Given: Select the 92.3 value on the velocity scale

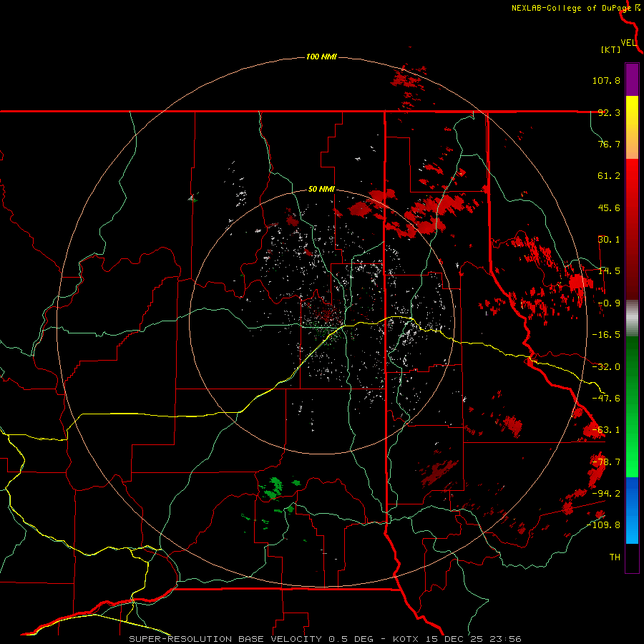Looking at the screenshot, I should pyautogui.click(x=609, y=112).
